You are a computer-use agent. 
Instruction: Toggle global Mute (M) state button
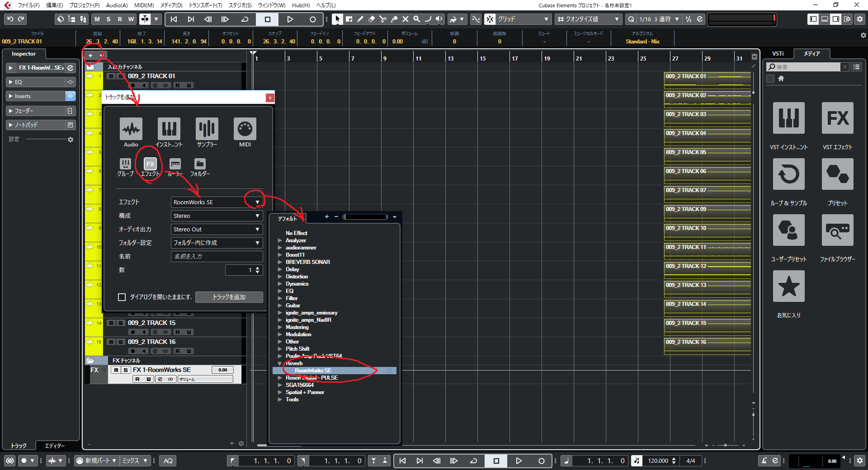click(97, 19)
